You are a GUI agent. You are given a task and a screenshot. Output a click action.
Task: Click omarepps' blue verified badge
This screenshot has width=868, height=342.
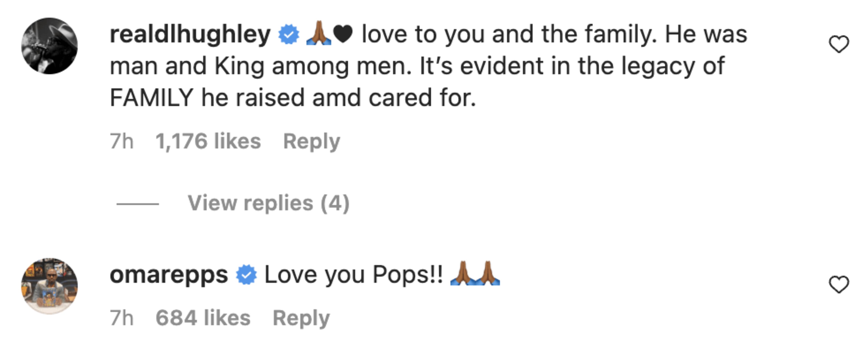(x=246, y=275)
